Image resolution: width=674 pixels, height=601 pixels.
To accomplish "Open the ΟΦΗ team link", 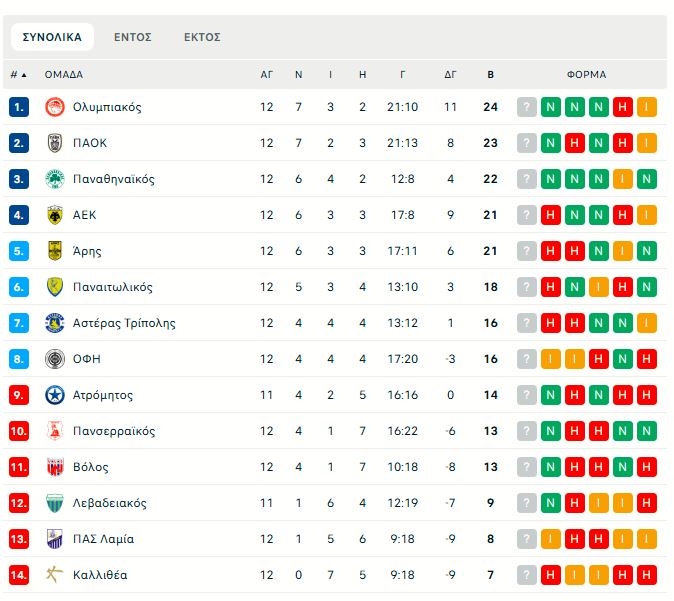I will tap(87, 359).
